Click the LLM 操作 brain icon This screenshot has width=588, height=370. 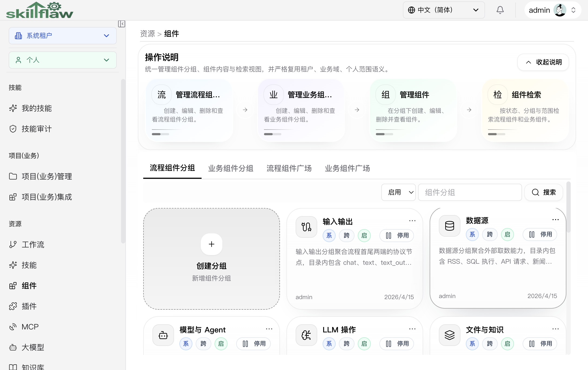(306, 335)
